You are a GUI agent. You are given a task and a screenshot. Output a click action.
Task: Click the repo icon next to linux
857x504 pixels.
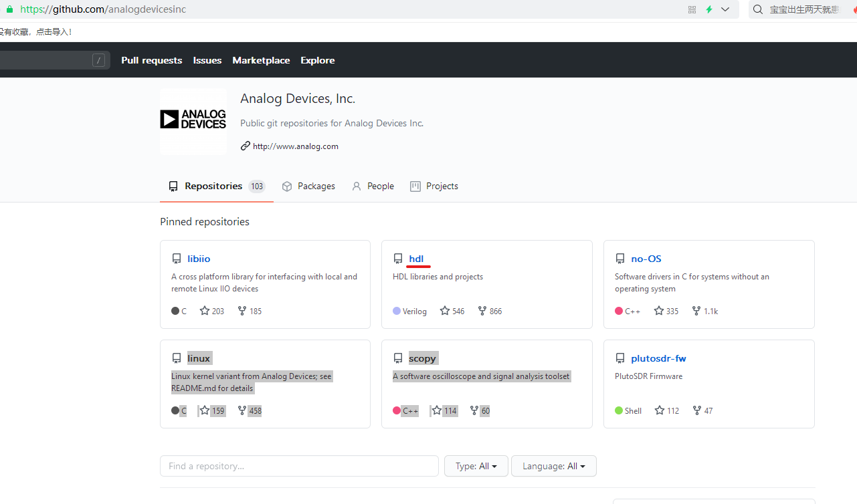pyautogui.click(x=177, y=358)
